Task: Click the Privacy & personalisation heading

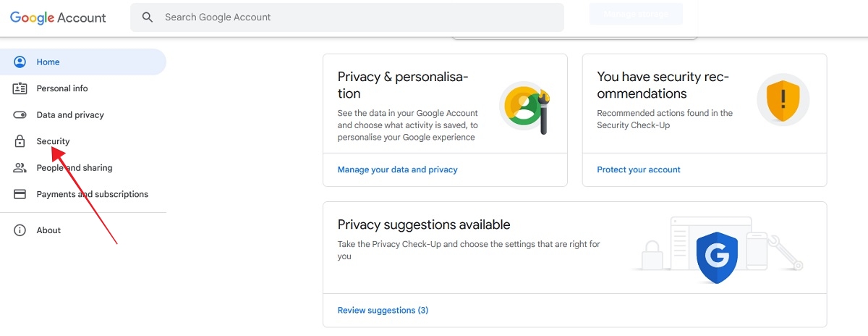Action: [x=403, y=85]
